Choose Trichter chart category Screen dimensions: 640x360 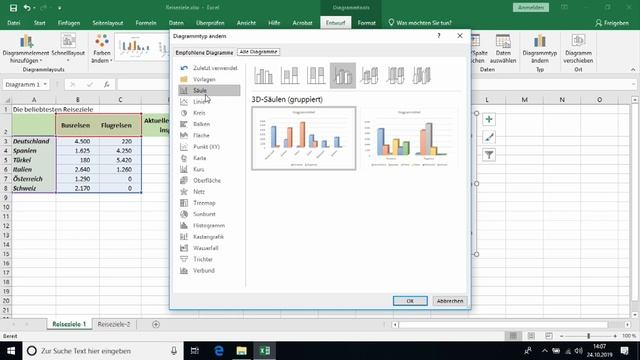(209, 259)
